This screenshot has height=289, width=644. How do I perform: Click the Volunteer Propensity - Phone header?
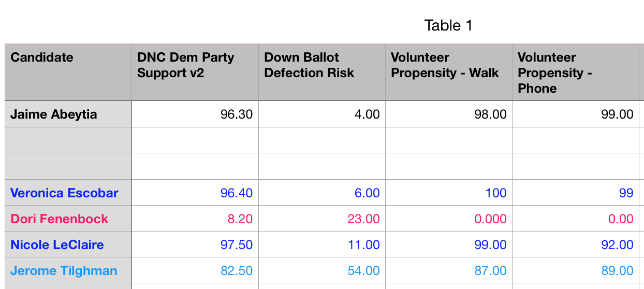[x=575, y=73]
